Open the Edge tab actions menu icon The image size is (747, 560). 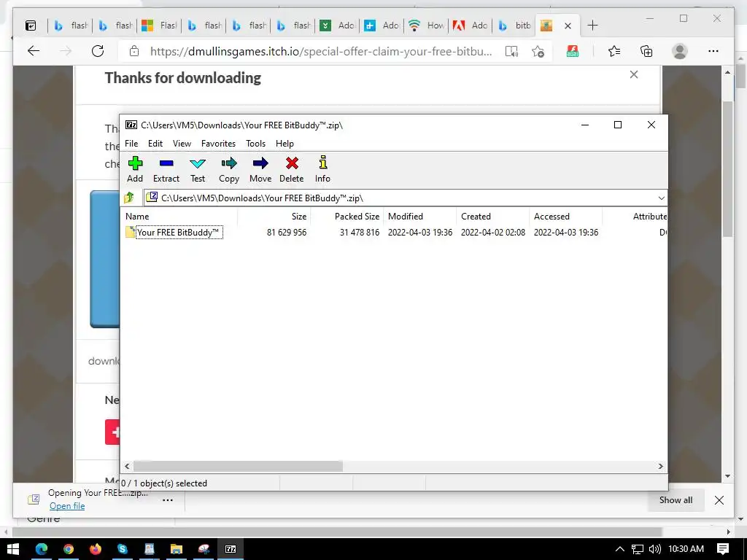tap(31, 26)
